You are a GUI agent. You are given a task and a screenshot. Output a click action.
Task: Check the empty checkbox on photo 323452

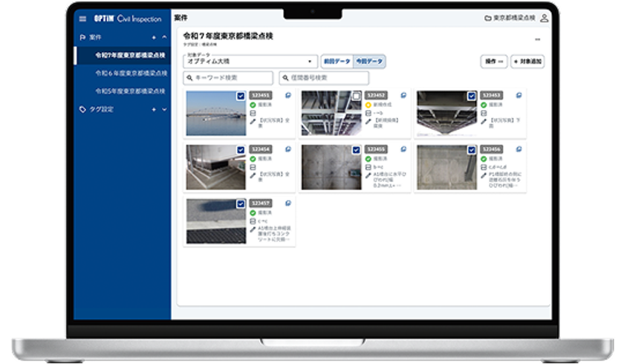click(x=356, y=97)
